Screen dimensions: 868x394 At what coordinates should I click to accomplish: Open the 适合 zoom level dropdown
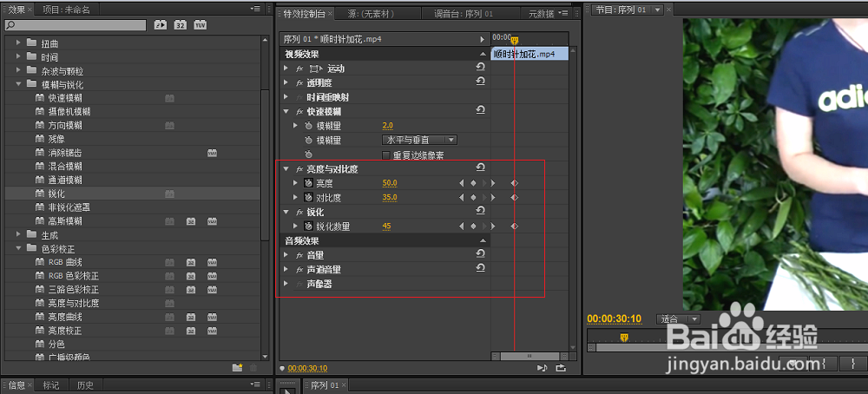click(x=678, y=318)
